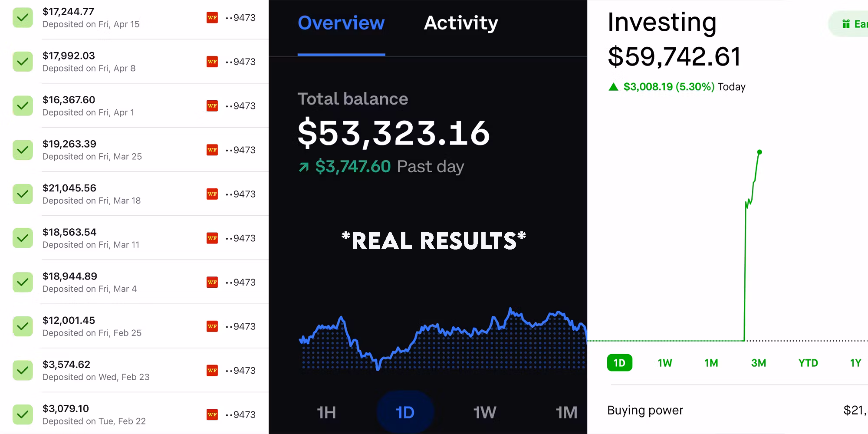
Task: Click the arrow icon beside $3,747.60
Action: [304, 167]
